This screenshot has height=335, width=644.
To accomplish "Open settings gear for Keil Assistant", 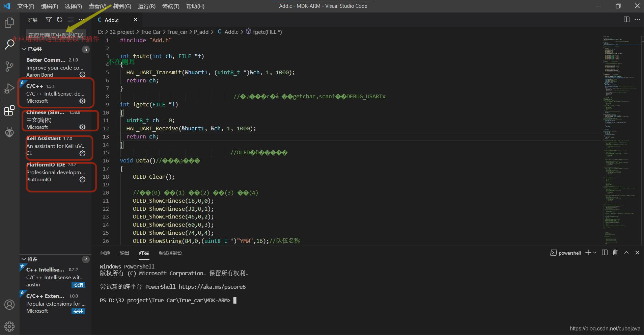I will click(82, 153).
